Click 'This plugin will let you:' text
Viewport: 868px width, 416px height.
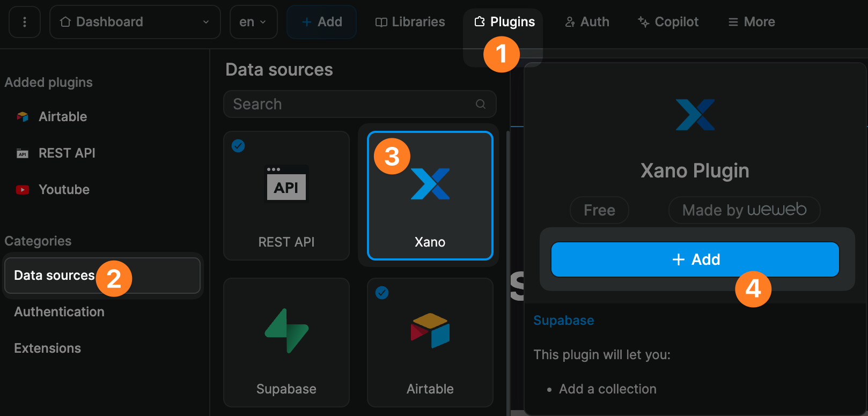coord(602,355)
